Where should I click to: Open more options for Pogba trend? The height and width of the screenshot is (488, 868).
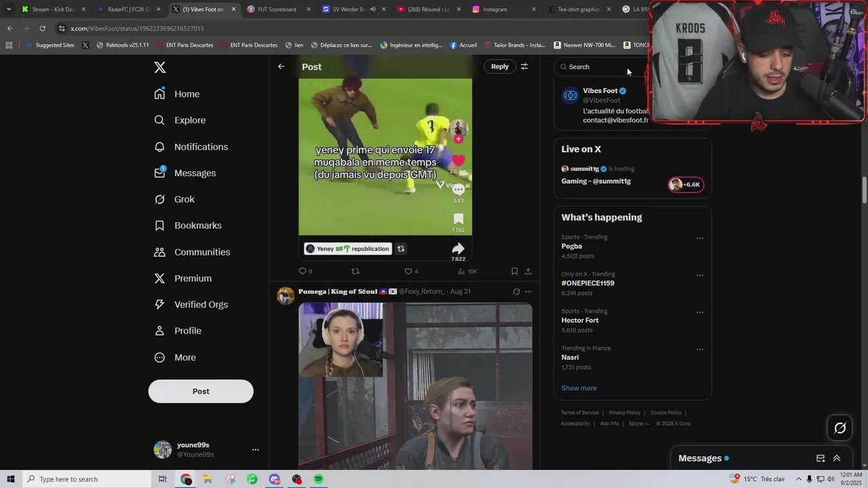tap(700, 239)
